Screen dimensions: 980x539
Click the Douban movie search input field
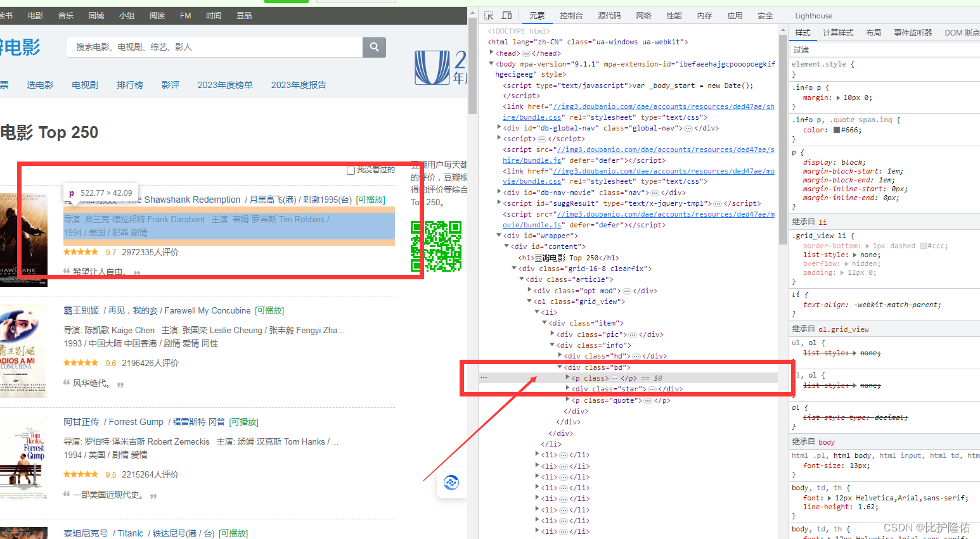click(x=215, y=47)
